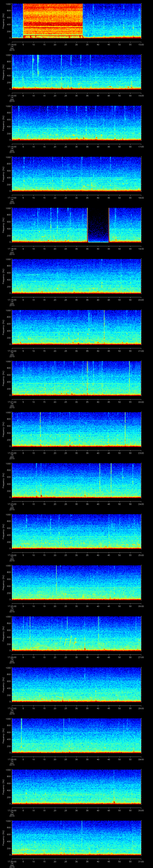Image resolution: width=153 pixels, height=868 pixels.
Task: Click the 19:00 end time label
Action: [x=141, y=249]
